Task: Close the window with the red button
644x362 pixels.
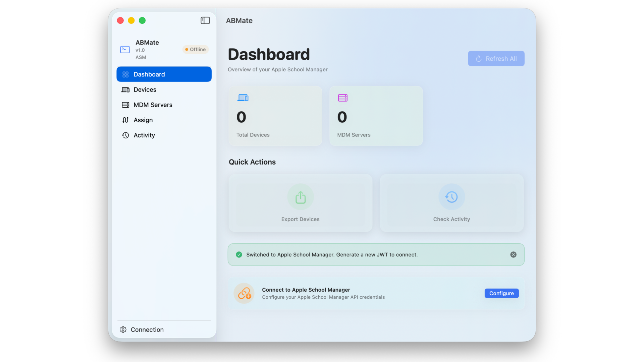Action: point(120,20)
